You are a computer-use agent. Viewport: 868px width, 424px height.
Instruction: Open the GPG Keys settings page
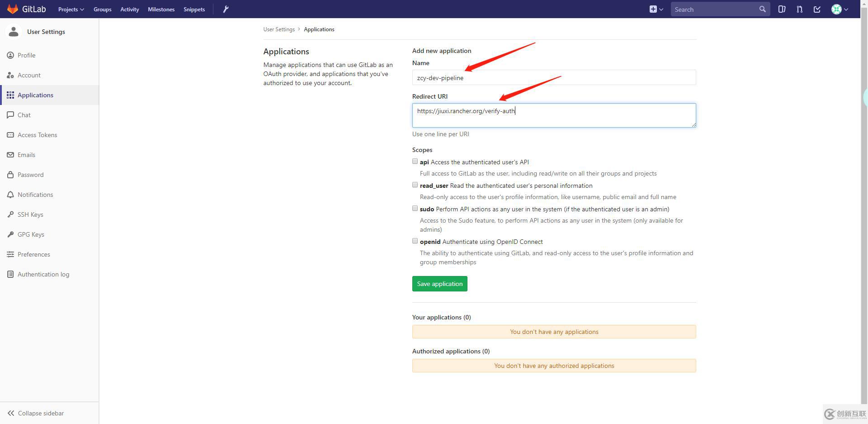coord(49,234)
